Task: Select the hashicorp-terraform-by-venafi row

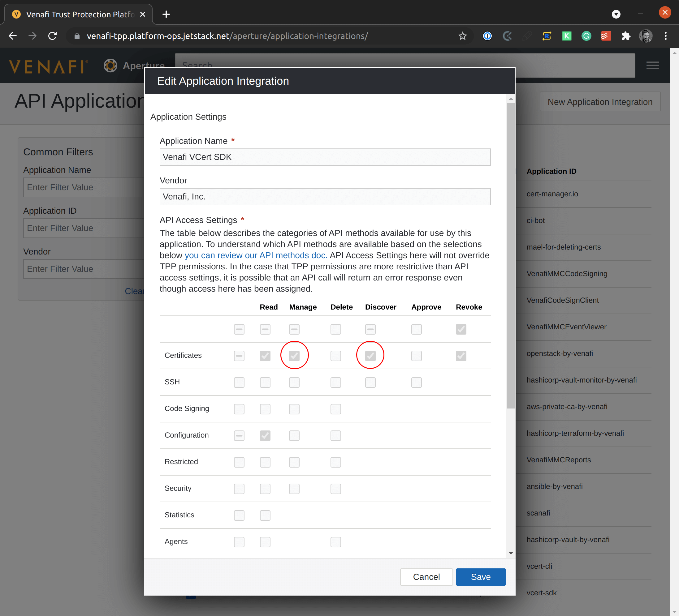Action: click(584, 433)
